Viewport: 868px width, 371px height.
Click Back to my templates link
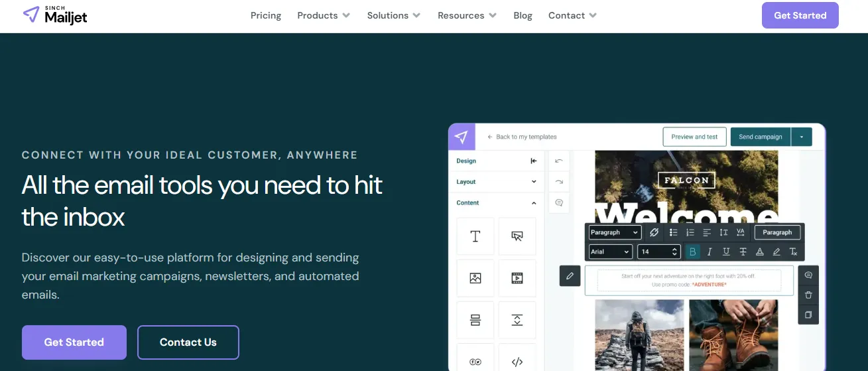point(523,137)
